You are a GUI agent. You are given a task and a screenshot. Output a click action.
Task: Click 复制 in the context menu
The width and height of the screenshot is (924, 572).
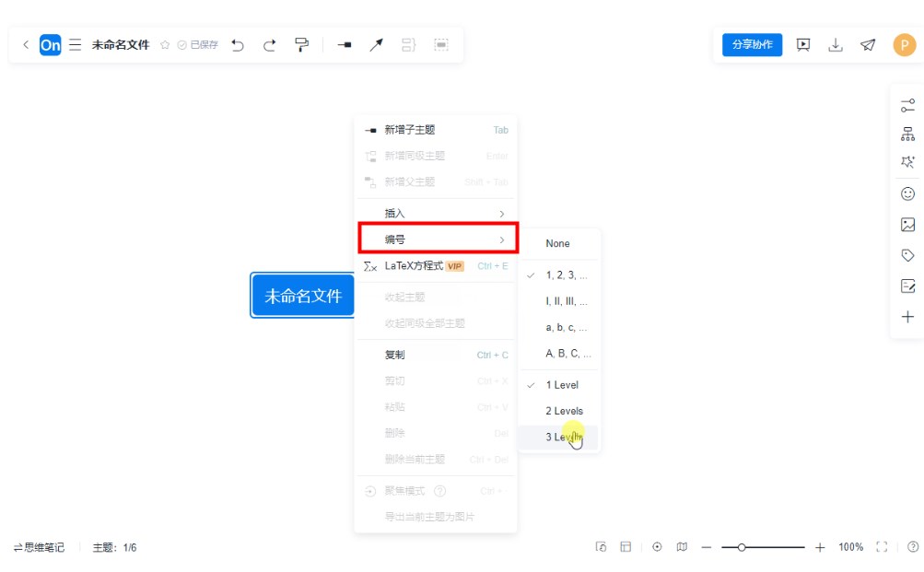click(394, 355)
